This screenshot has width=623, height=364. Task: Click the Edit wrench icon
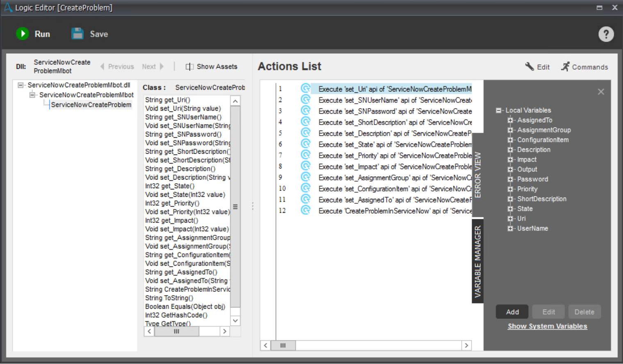[529, 66]
